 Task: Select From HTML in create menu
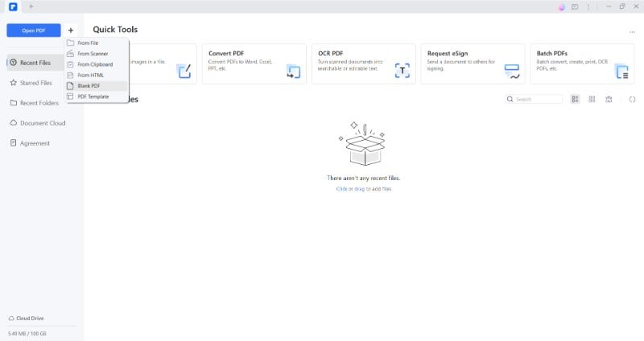tap(97, 75)
